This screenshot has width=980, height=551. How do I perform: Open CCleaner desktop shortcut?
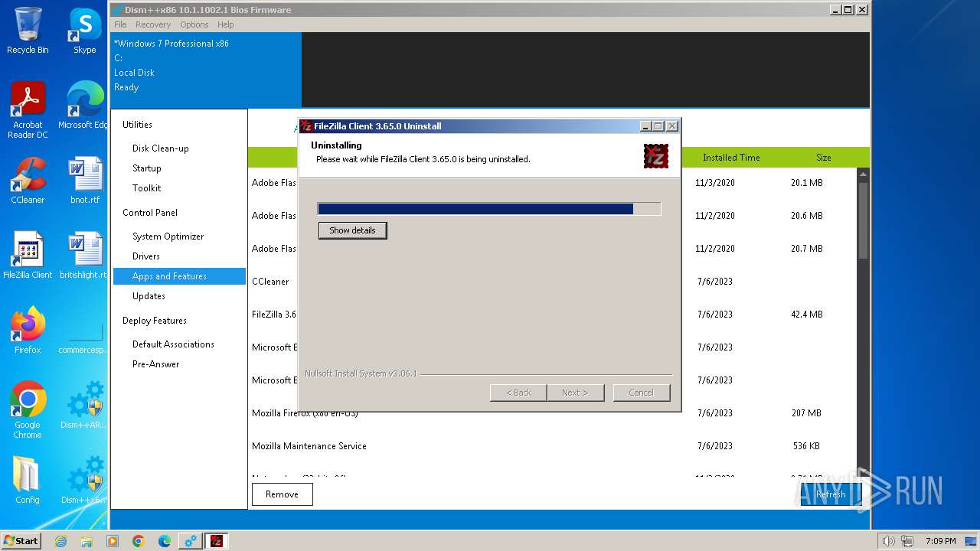[28, 181]
